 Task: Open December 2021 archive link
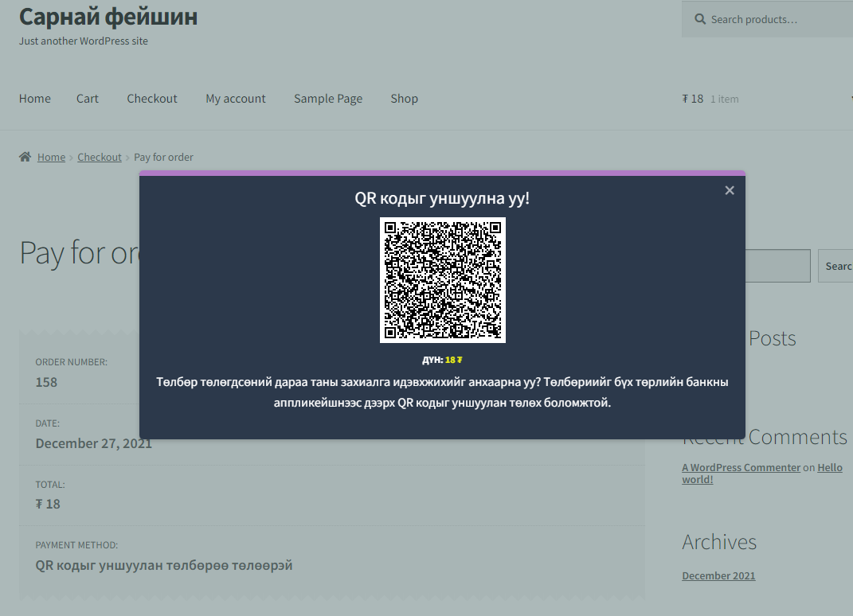(718, 575)
